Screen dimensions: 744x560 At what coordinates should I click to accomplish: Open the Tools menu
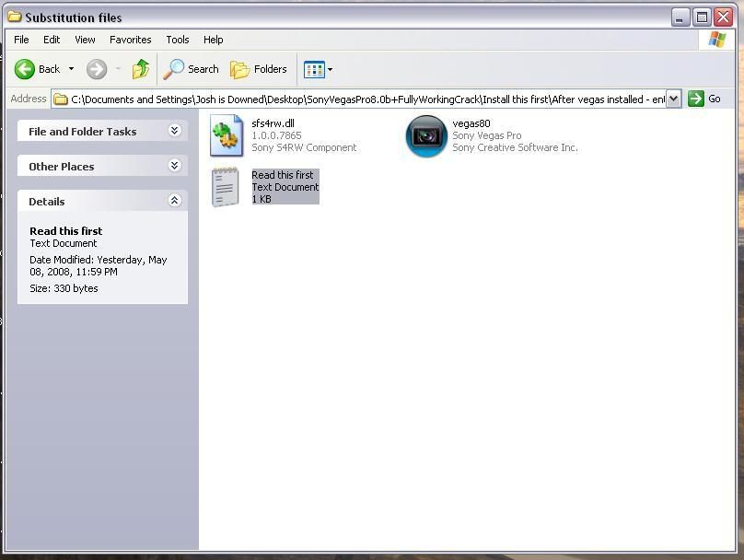click(178, 40)
